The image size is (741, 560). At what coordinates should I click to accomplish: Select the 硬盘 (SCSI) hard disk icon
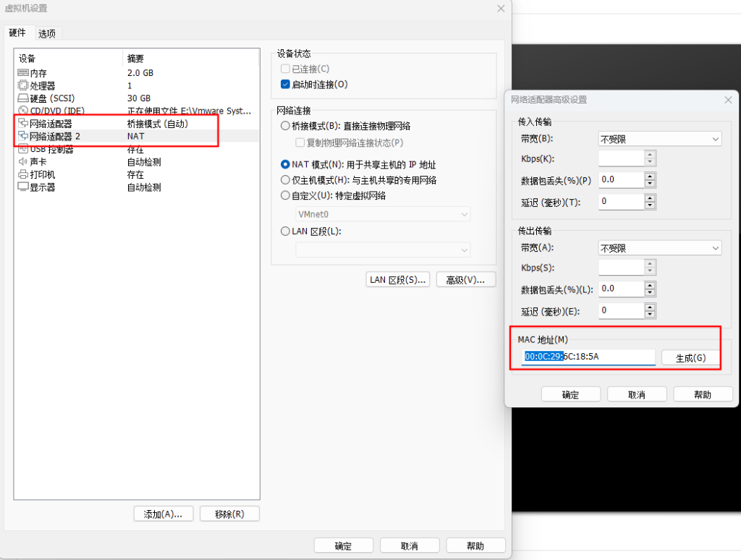coord(23,98)
